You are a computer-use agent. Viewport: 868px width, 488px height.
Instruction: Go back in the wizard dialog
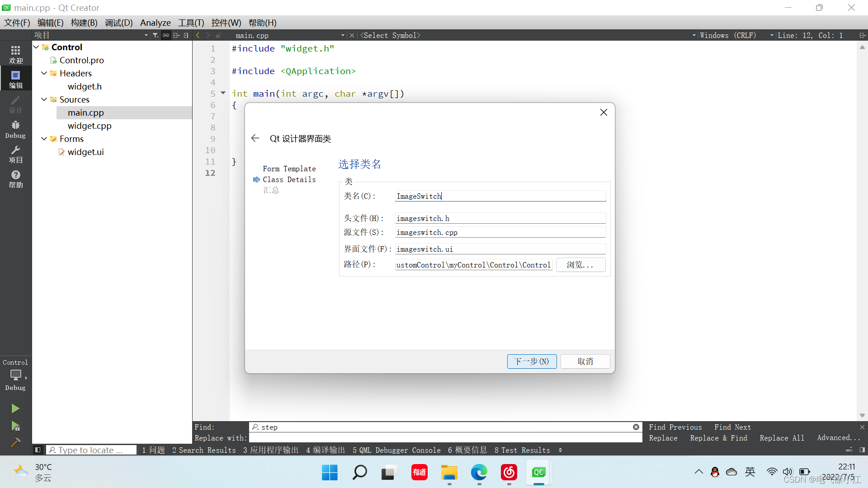(x=255, y=138)
